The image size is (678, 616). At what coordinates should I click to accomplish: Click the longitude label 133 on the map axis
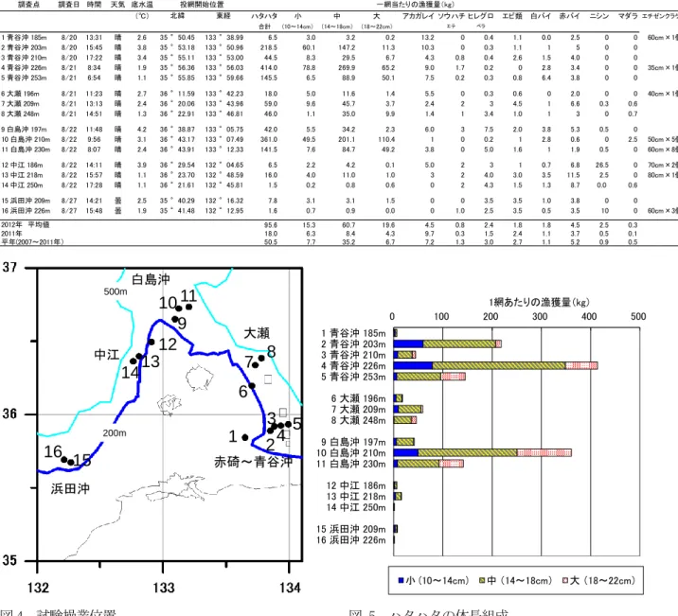pos(164,588)
